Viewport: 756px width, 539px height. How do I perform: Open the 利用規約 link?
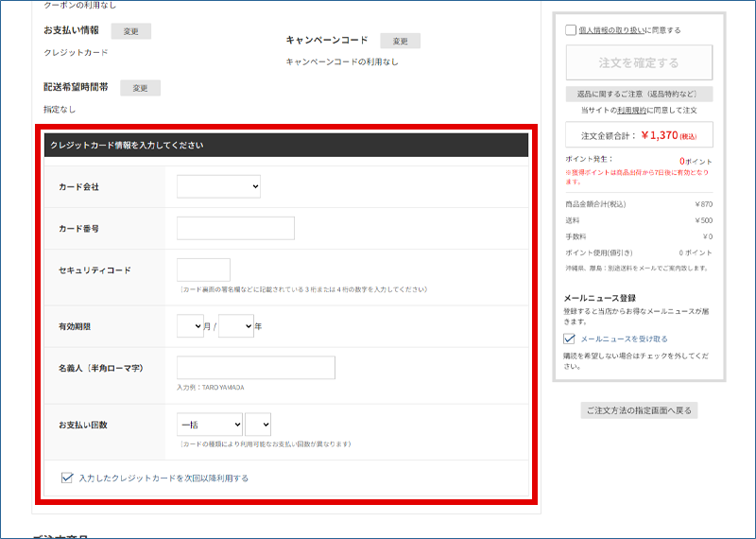(631, 111)
